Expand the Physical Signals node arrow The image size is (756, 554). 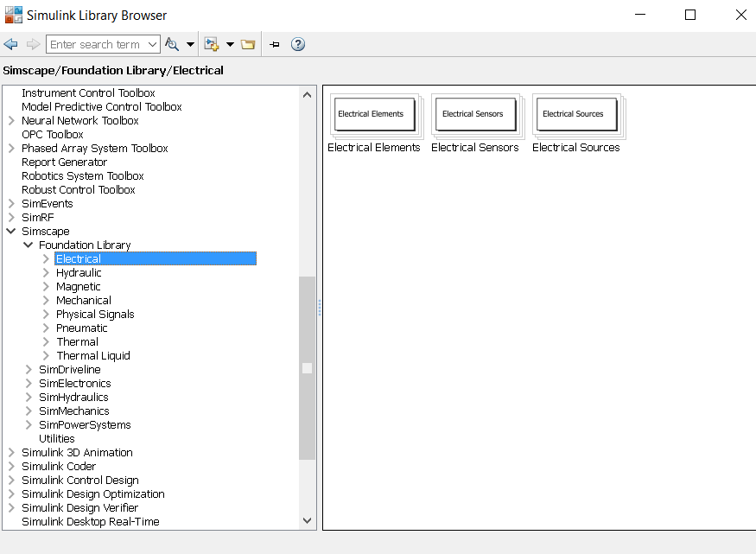[x=46, y=315]
